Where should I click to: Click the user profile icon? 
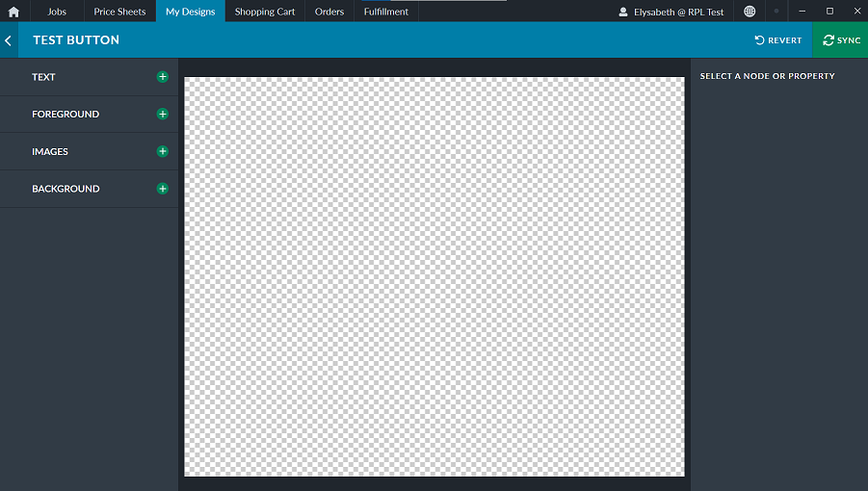coord(622,12)
